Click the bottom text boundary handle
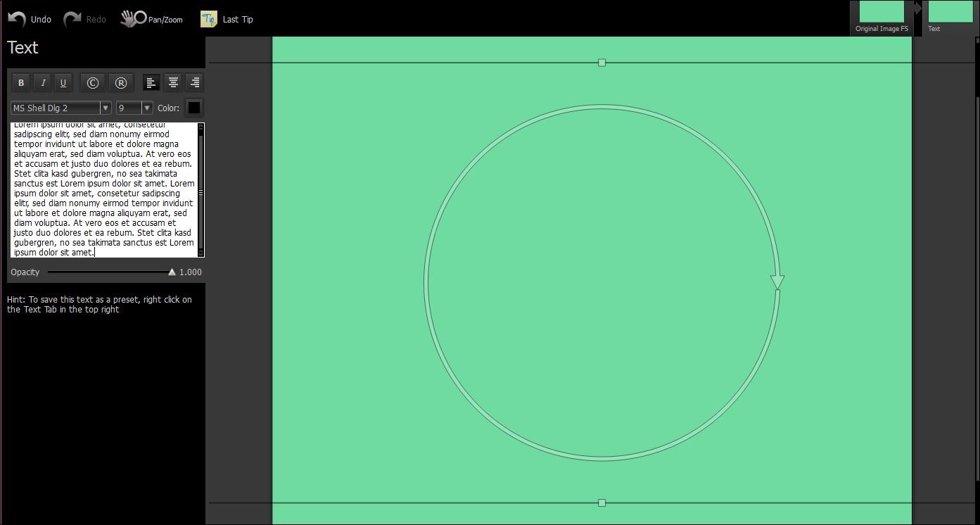Screen dimensions: 980x525 pos(602,502)
